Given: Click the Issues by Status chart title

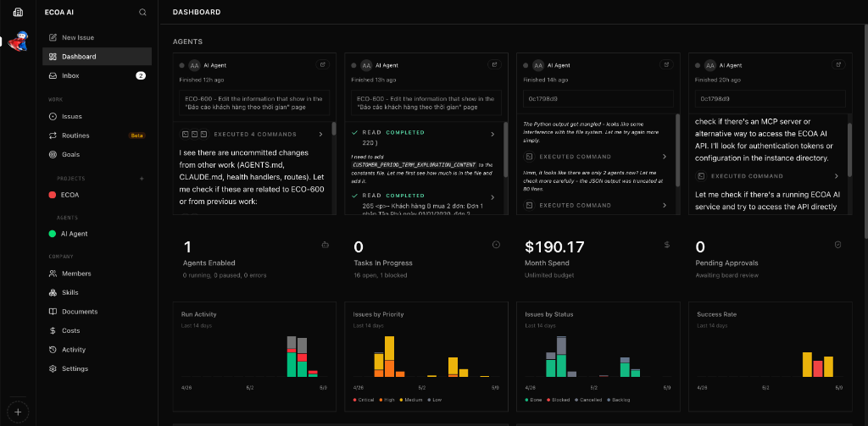Looking at the screenshot, I should coord(548,314).
